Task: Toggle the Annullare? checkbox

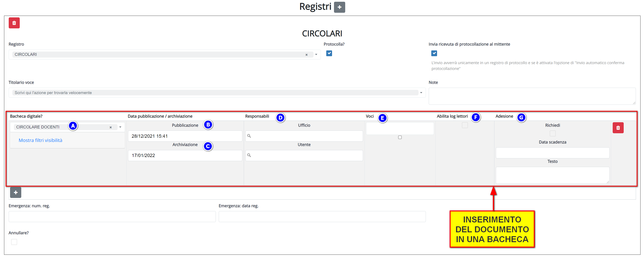Action: click(x=14, y=242)
